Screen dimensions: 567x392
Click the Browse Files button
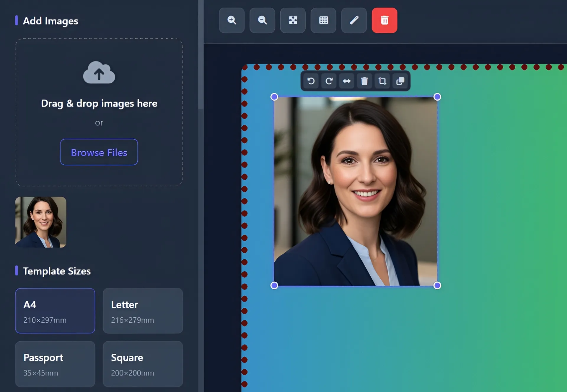coord(99,152)
